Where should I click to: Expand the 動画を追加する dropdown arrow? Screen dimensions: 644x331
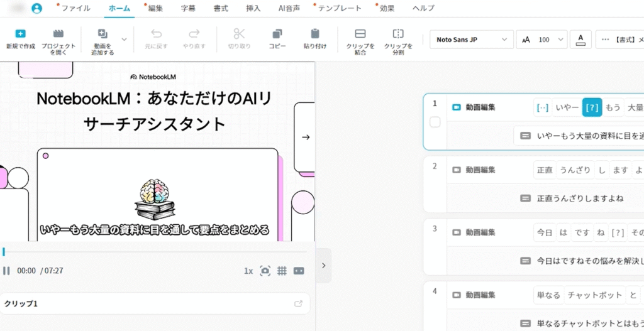(x=124, y=39)
